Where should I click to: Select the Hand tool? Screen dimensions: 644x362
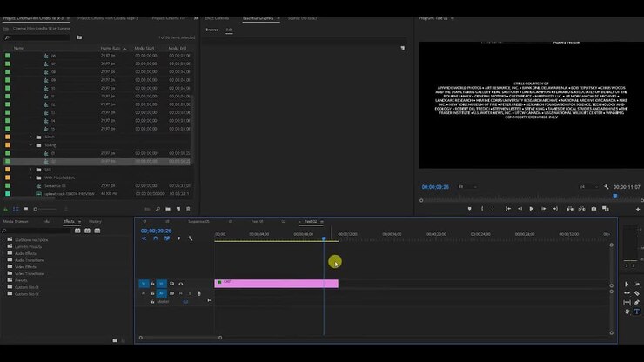[627, 312]
